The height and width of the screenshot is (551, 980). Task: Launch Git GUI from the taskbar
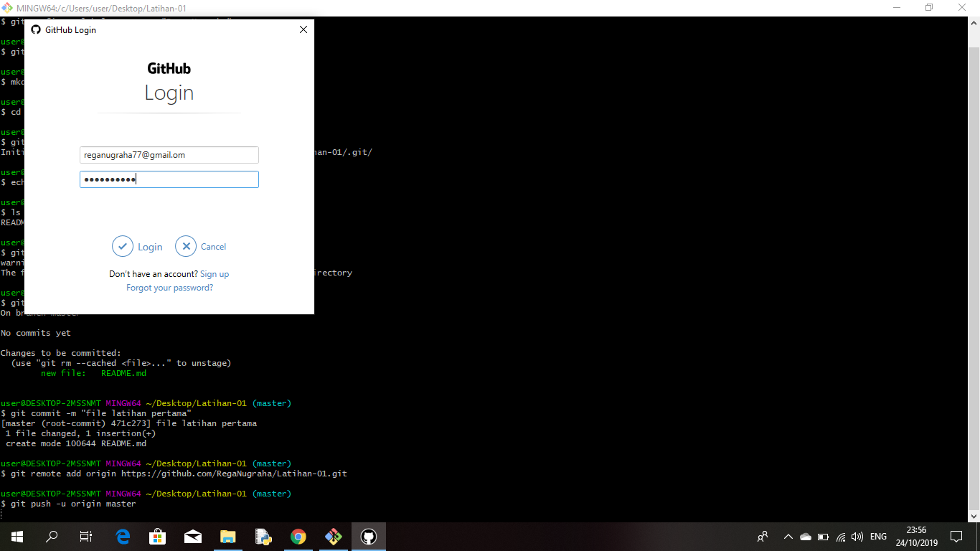(333, 536)
